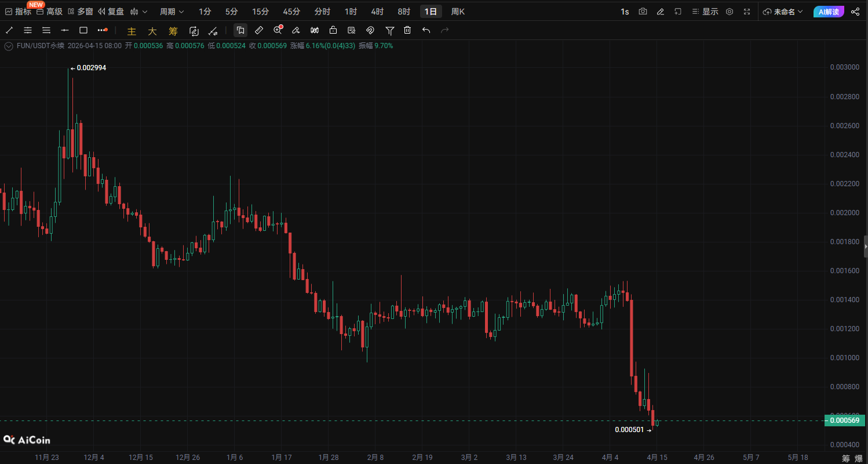This screenshot has height=464, width=868.
Task: Select the ruler measure tool
Action: coord(259,30)
